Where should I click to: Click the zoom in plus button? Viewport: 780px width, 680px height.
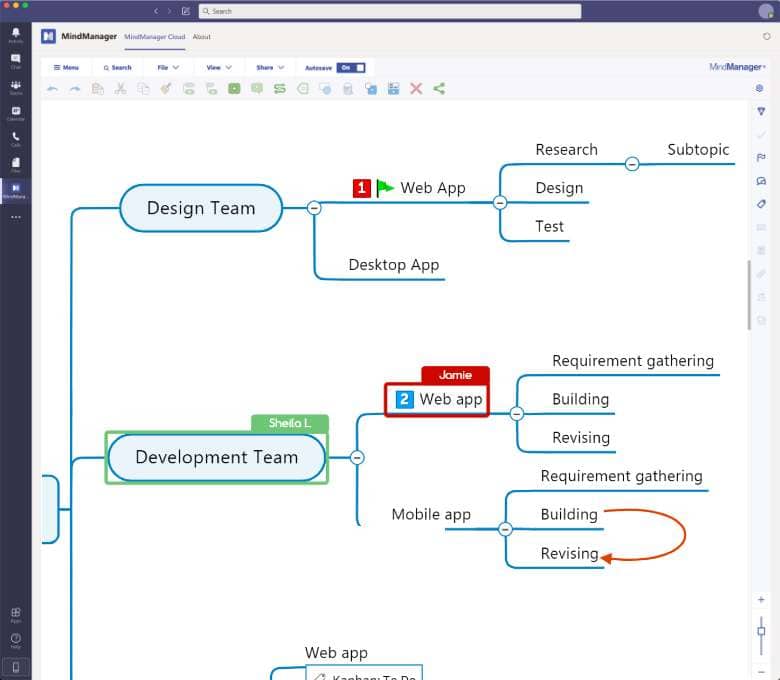coord(761,600)
